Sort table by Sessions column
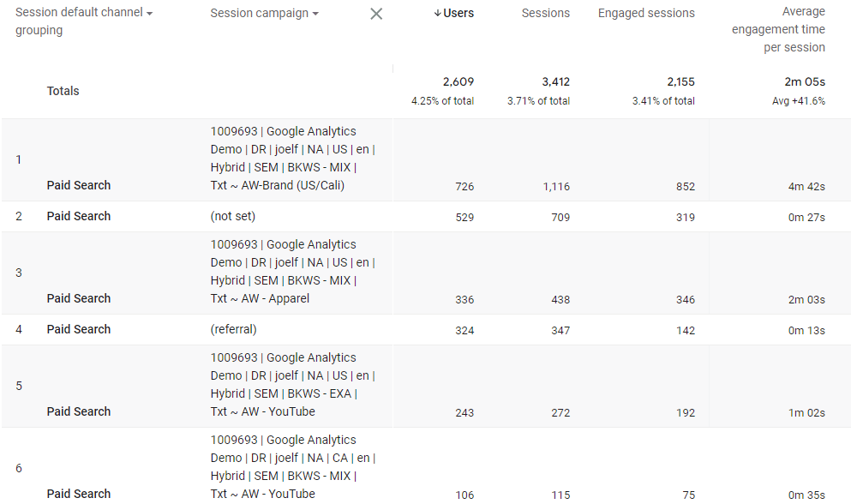Viewport: 851px width, 504px height. point(545,13)
